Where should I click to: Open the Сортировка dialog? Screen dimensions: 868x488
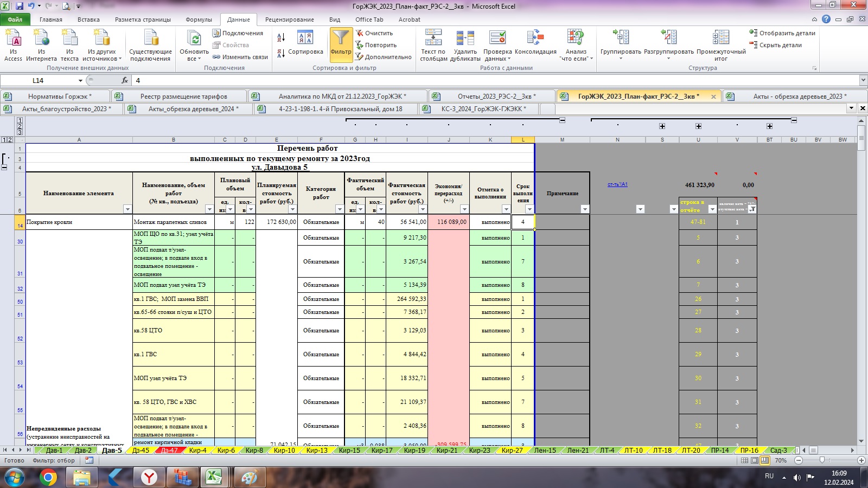click(305, 43)
